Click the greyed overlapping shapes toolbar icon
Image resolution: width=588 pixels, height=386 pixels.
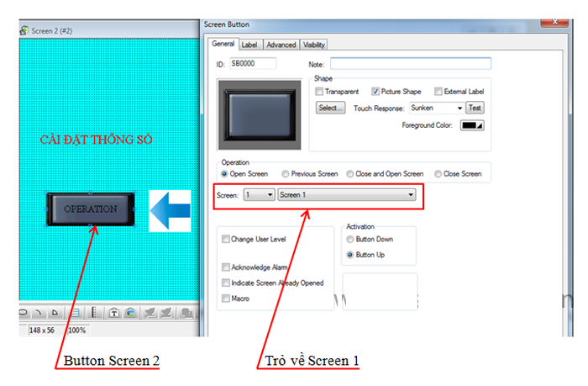pyautogui.click(x=186, y=312)
